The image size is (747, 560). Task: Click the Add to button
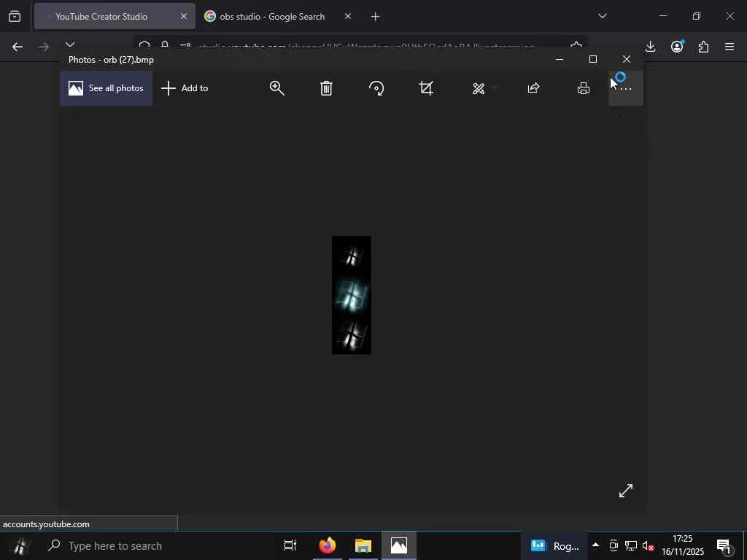[185, 88]
